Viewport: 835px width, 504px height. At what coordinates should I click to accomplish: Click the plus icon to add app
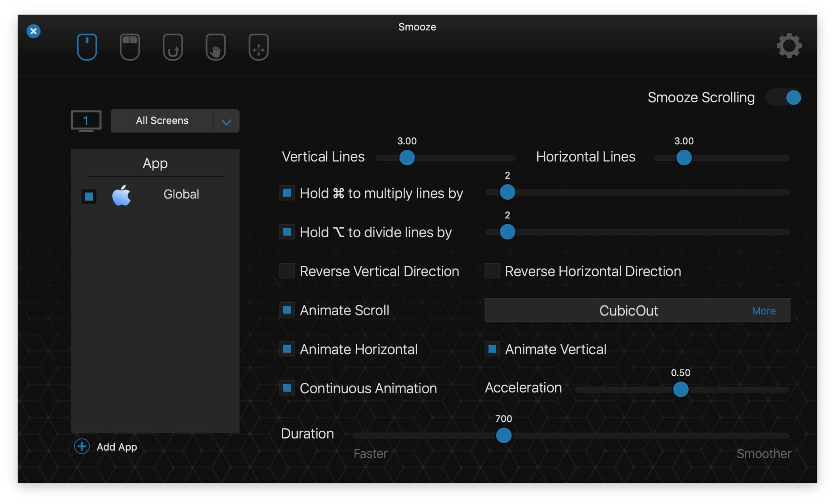[x=82, y=446]
